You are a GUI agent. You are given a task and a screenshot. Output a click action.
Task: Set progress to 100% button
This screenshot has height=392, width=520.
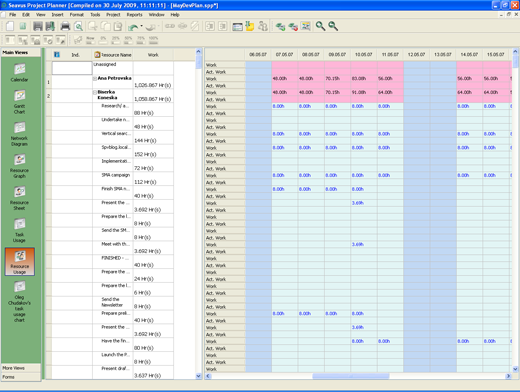click(x=153, y=40)
